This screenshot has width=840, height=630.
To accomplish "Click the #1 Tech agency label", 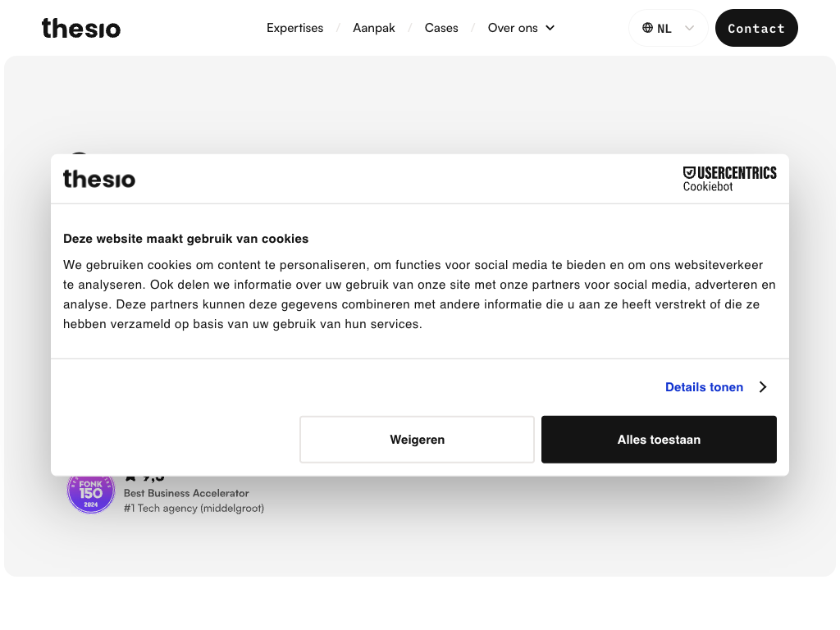I will (x=194, y=509).
